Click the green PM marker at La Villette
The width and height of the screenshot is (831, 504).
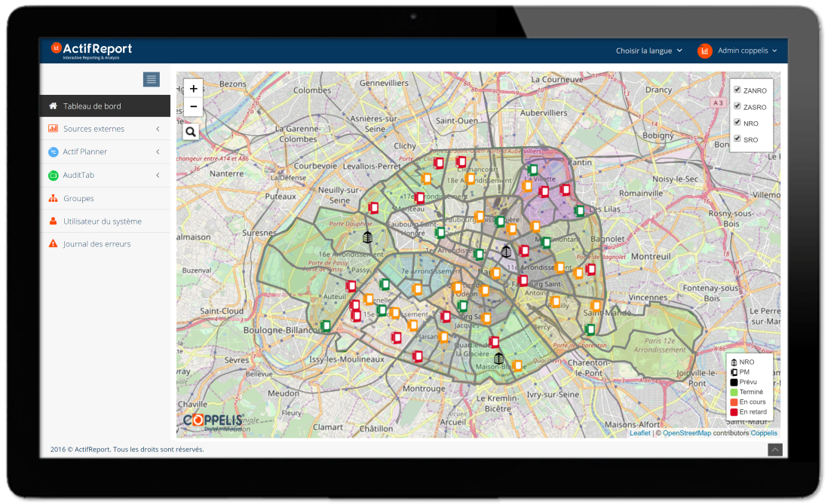pos(532,170)
